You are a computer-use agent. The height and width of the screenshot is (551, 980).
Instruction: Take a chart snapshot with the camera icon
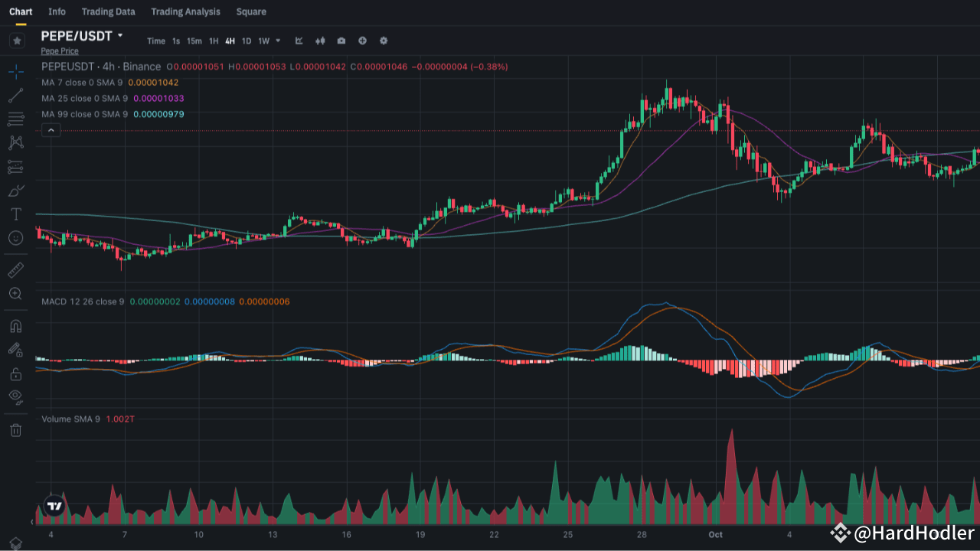pos(341,41)
